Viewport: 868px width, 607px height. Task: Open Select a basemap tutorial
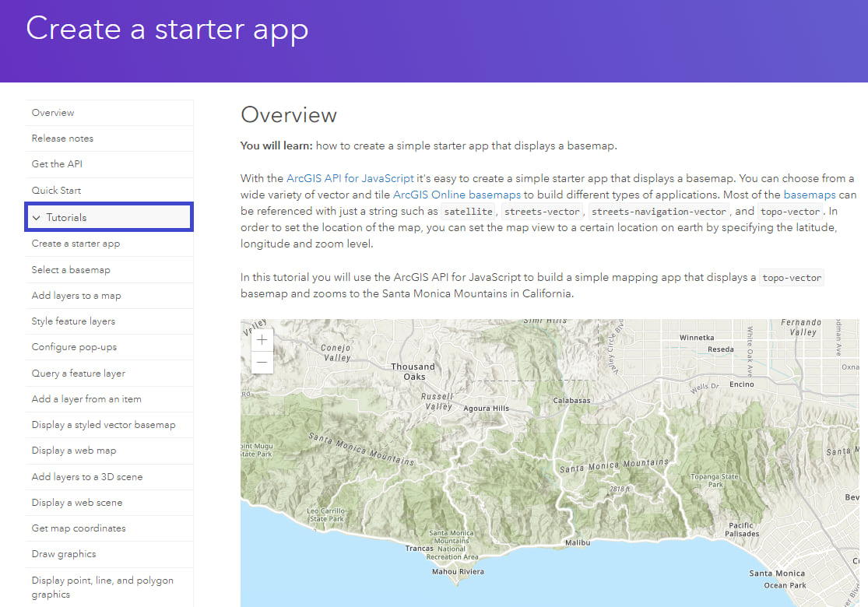71,270
